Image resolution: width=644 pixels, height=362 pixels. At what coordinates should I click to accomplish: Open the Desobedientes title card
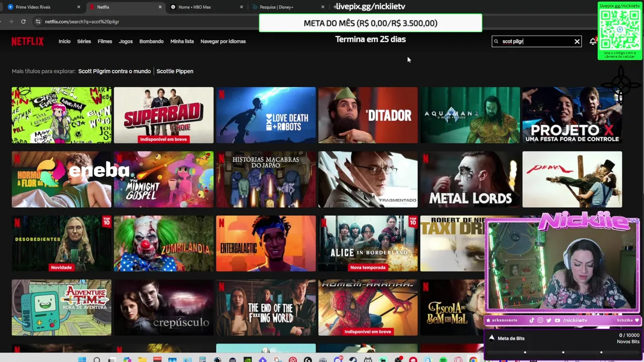(x=61, y=243)
